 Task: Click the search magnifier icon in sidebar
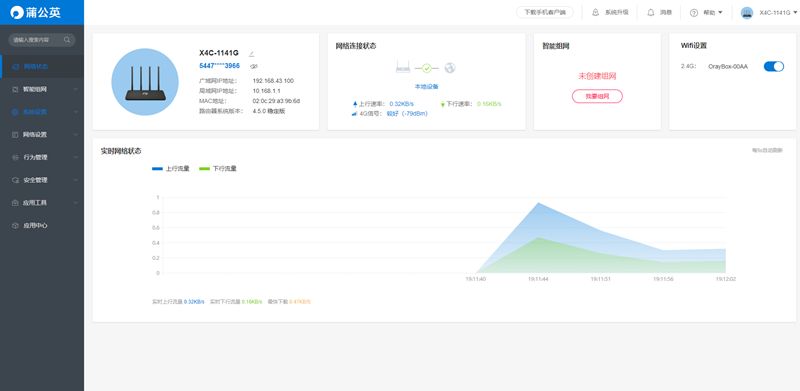[x=67, y=40]
